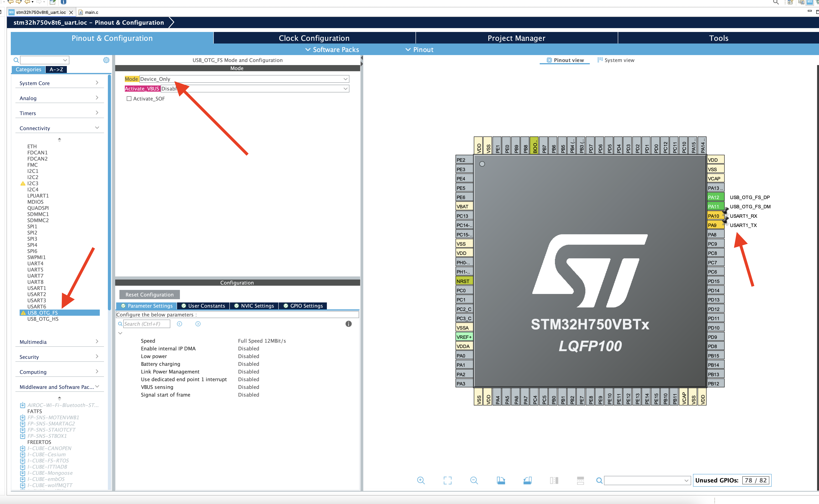
Task: Click the FP-SNS-MOTENVWB1 pack download icon
Action: tap(23, 417)
